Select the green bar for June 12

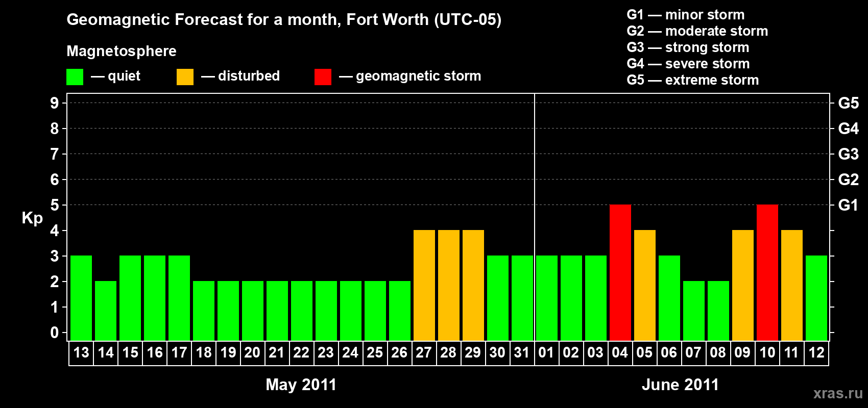(816, 298)
